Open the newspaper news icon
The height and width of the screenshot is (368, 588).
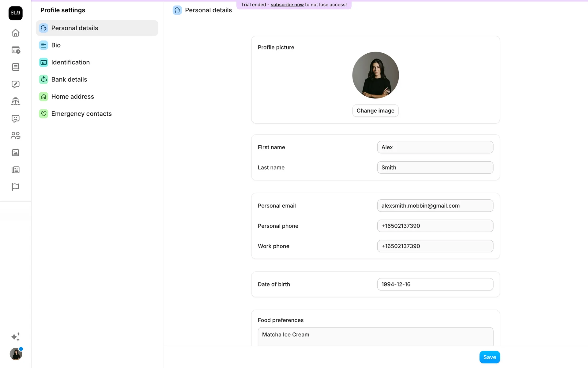(x=15, y=170)
